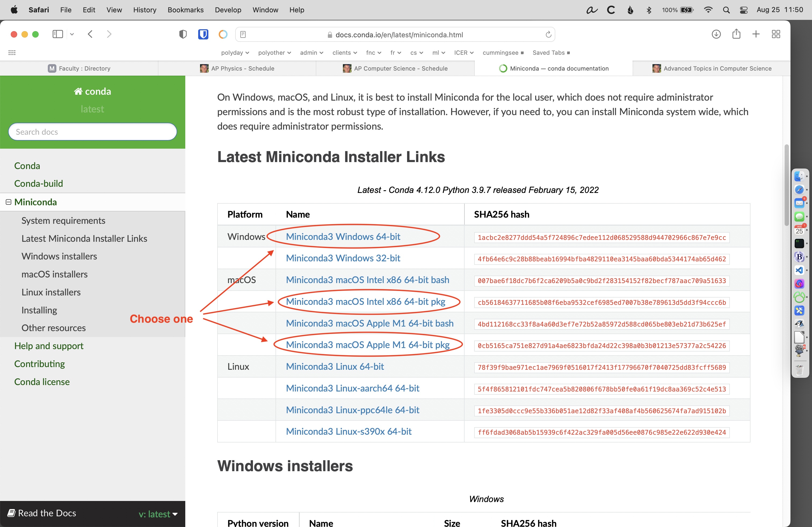The image size is (812, 527).
Task: Open the Share button
Action: pyautogui.click(x=736, y=34)
